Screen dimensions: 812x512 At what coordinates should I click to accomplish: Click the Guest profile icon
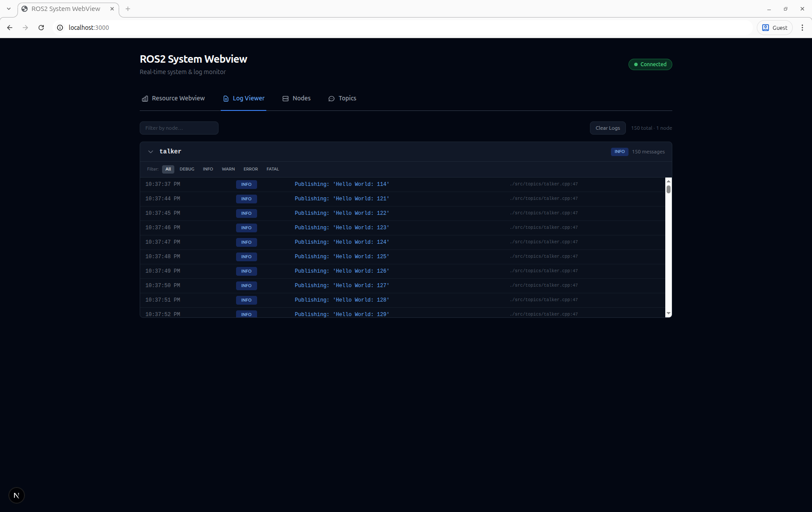(765, 27)
